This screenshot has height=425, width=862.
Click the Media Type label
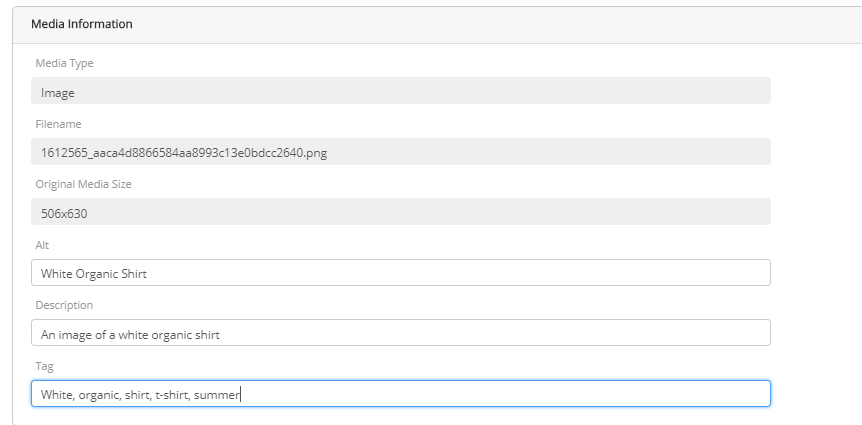click(65, 64)
